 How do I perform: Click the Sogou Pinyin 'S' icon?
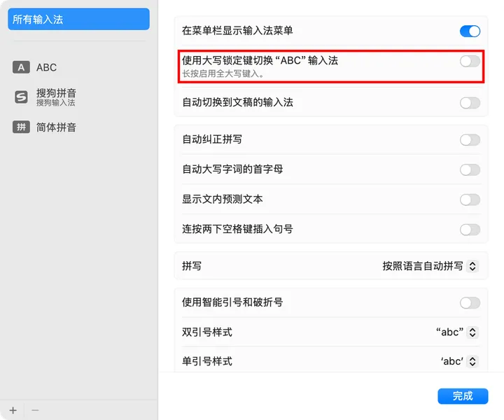[x=21, y=97]
